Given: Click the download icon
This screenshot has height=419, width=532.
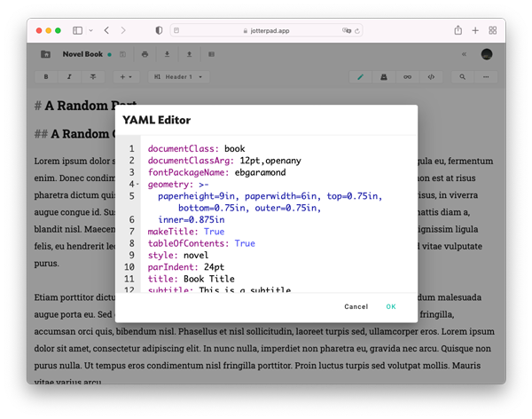Looking at the screenshot, I should coord(167,54).
